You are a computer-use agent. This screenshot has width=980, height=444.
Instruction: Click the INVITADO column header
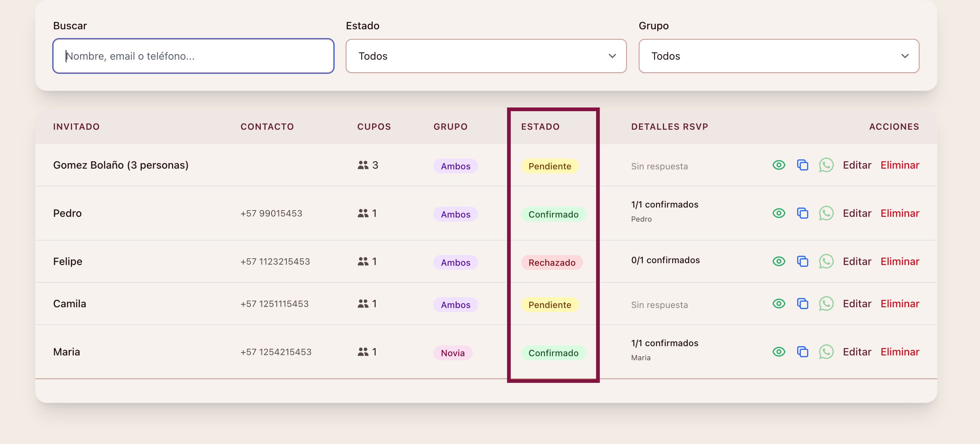(76, 127)
